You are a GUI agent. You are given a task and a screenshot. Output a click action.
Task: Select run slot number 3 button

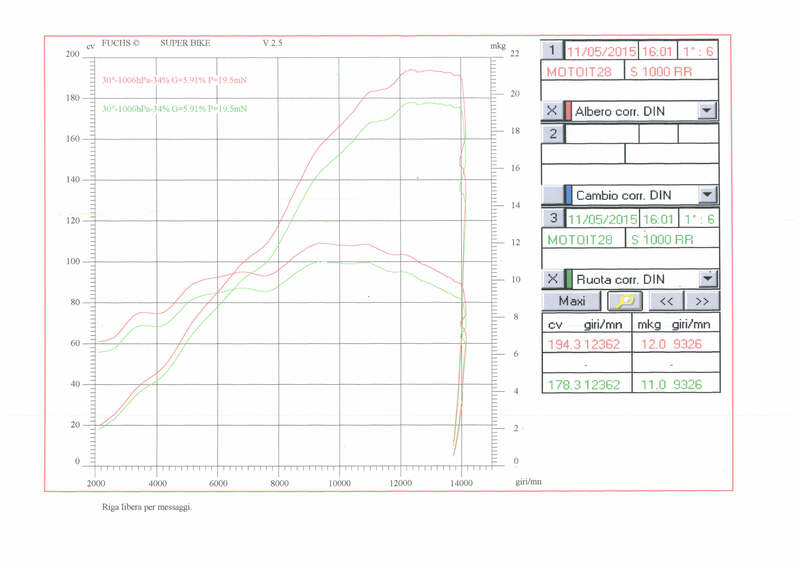[x=552, y=218]
